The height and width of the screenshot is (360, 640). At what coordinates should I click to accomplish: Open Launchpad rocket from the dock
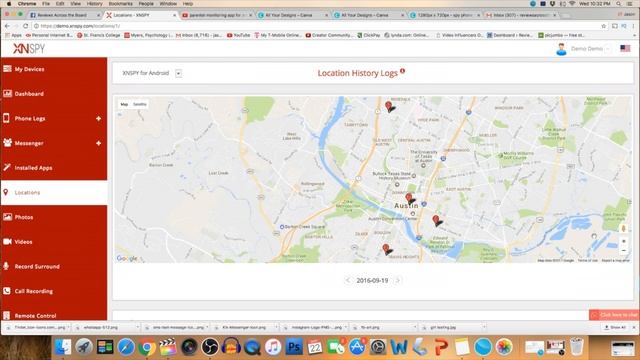click(84, 347)
